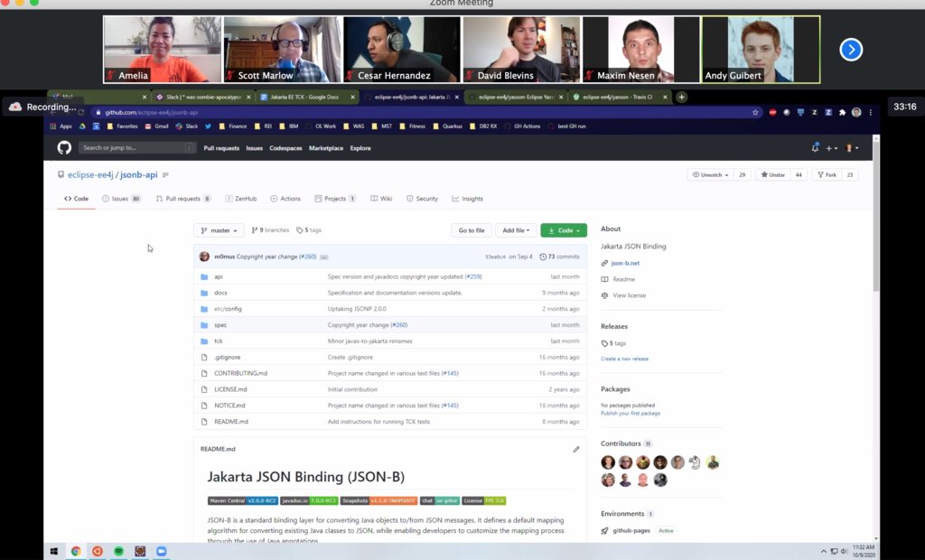The width and height of the screenshot is (925, 560).
Task: Open the Wiki tab
Action: coord(381,199)
